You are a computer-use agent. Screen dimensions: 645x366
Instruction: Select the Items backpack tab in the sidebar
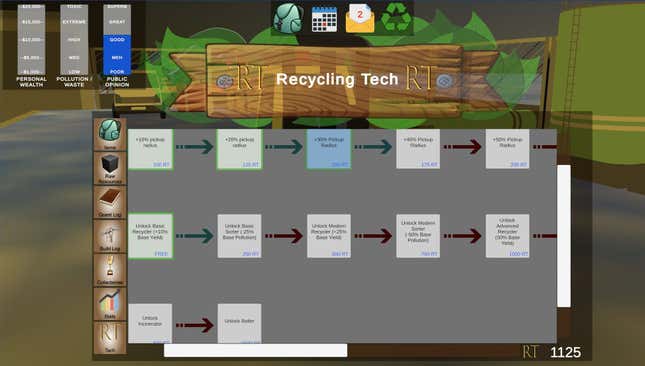(110, 134)
